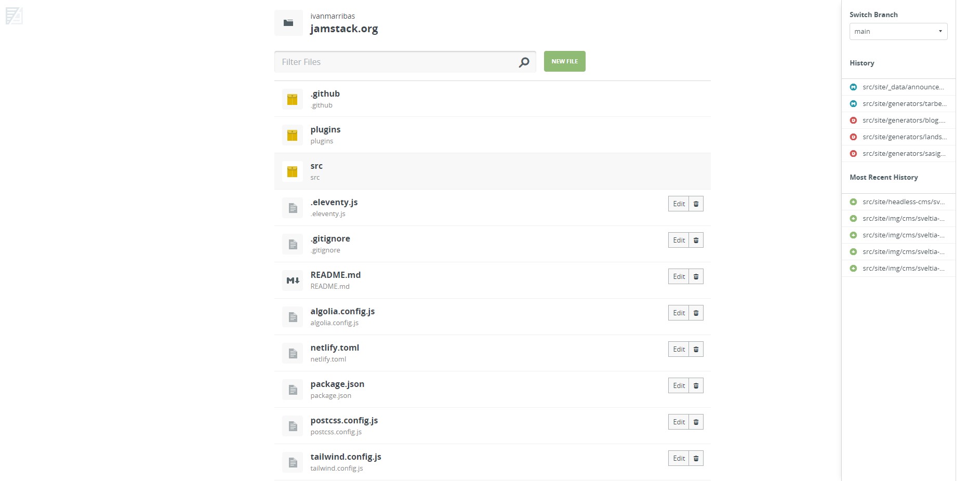The image size is (980, 481).
Task: Click the search magnifier in the filter bar
Action: pos(524,61)
